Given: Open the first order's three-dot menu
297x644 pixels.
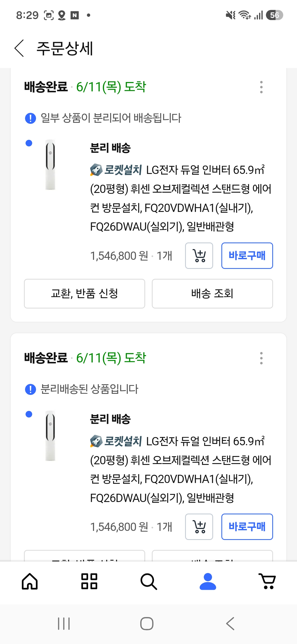Looking at the screenshot, I should pyautogui.click(x=261, y=87).
